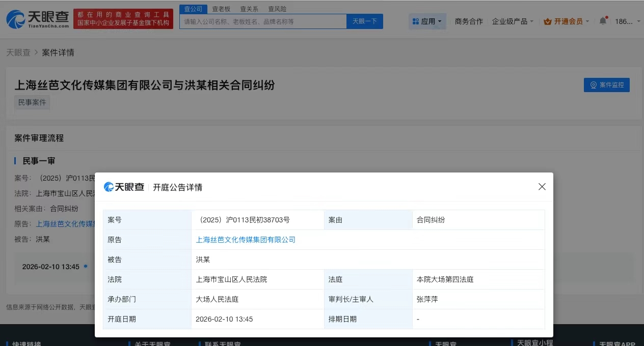Click the 民事案件 tag below the case title
This screenshot has width=644, height=346.
point(32,102)
